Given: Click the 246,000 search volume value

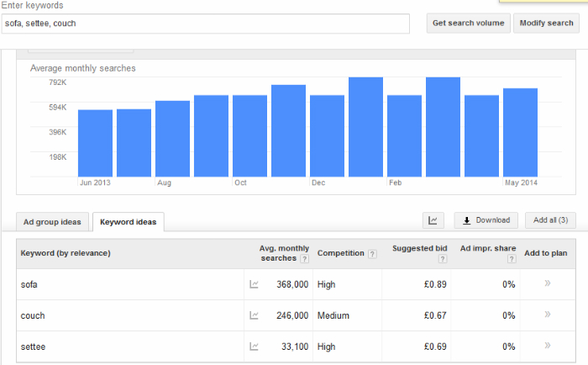Looking at the screenshot, I should 292,315.
